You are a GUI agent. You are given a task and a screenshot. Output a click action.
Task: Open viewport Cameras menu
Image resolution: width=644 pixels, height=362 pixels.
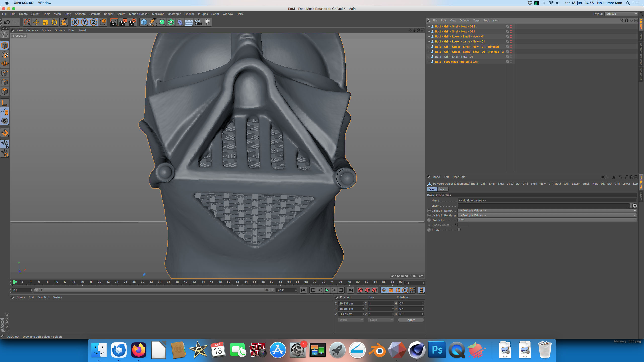(32, 30)
